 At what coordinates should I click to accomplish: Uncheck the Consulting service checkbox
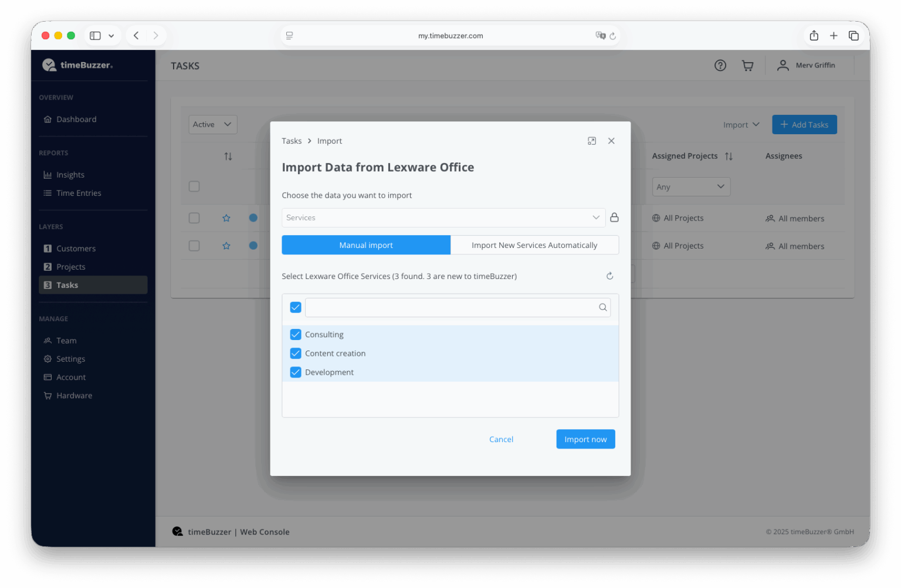click(296, 335)
